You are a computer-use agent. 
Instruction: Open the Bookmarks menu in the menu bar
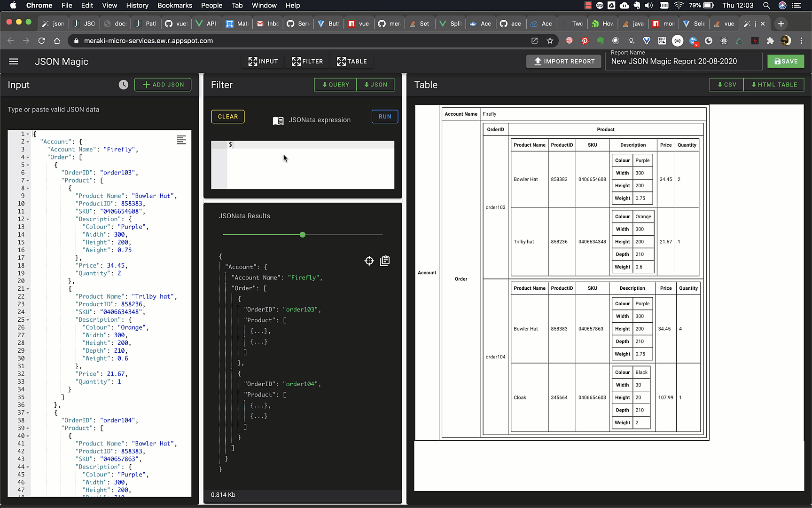pyautogui.click(x=174, y=6)
